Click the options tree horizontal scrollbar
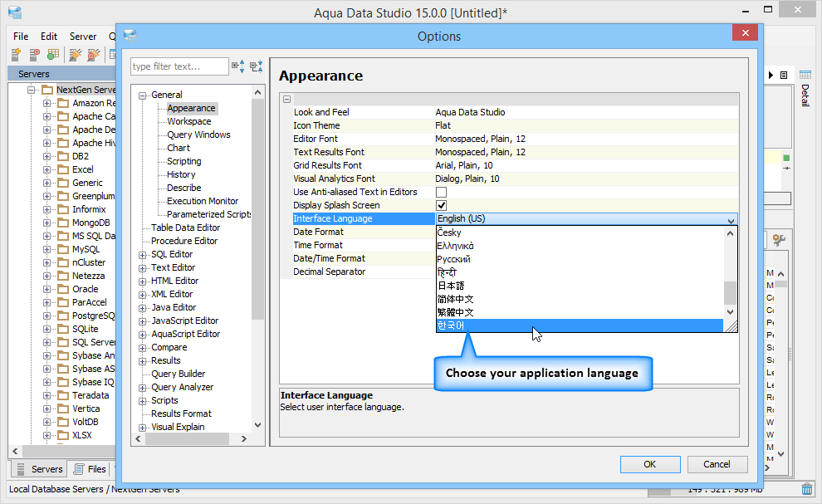Image resolution: width=822 pixels, height=504 pixels. coord(187,439)
